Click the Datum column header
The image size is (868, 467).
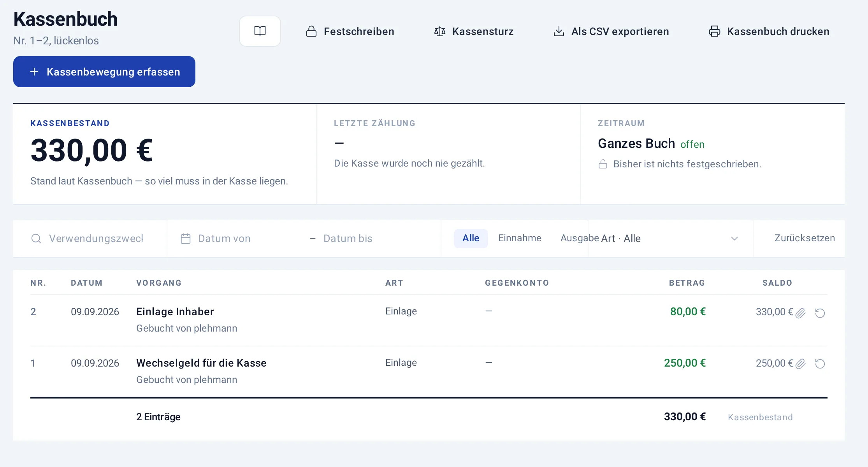(x=86, y=283)
